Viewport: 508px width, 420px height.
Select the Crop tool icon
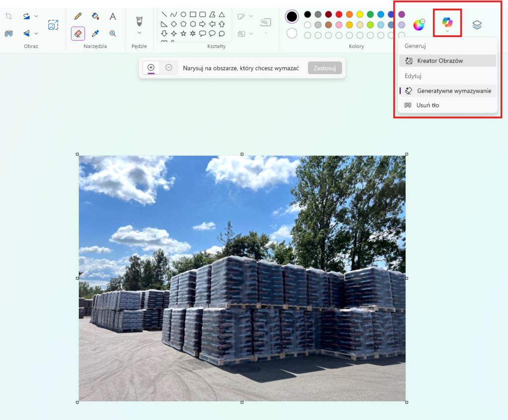pyautogui.click(x=9, y=16)
